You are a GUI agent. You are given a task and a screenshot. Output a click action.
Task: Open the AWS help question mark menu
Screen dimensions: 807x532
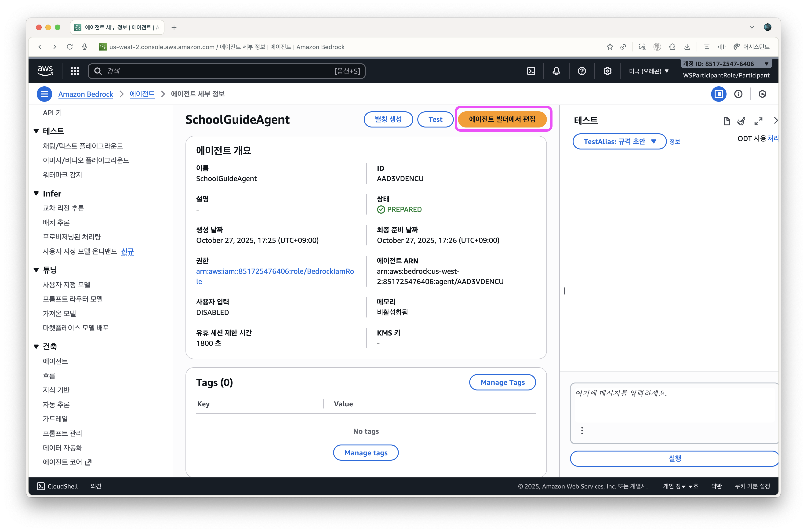(582, 71)
